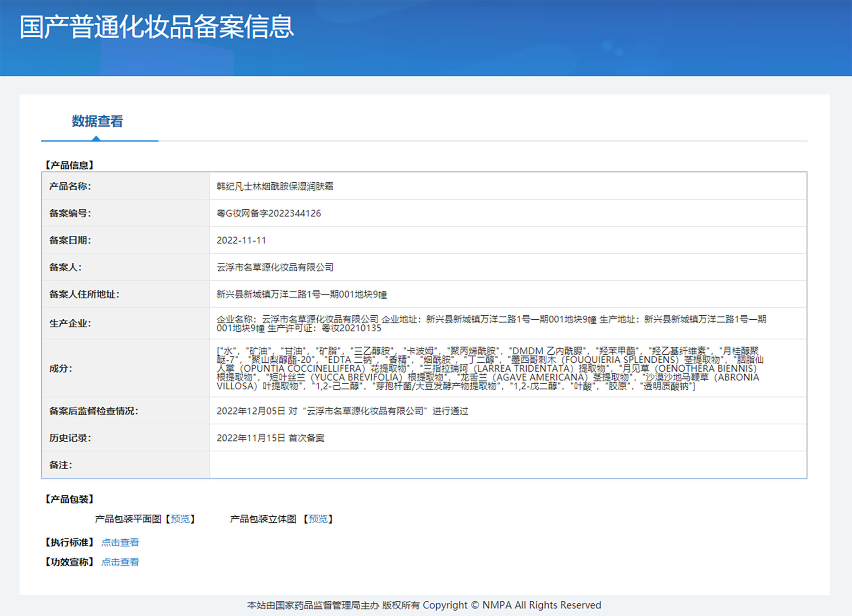852x616 pixels.
Task: Click the 生产企业 details cell
Action: click(x=491, y=324)
